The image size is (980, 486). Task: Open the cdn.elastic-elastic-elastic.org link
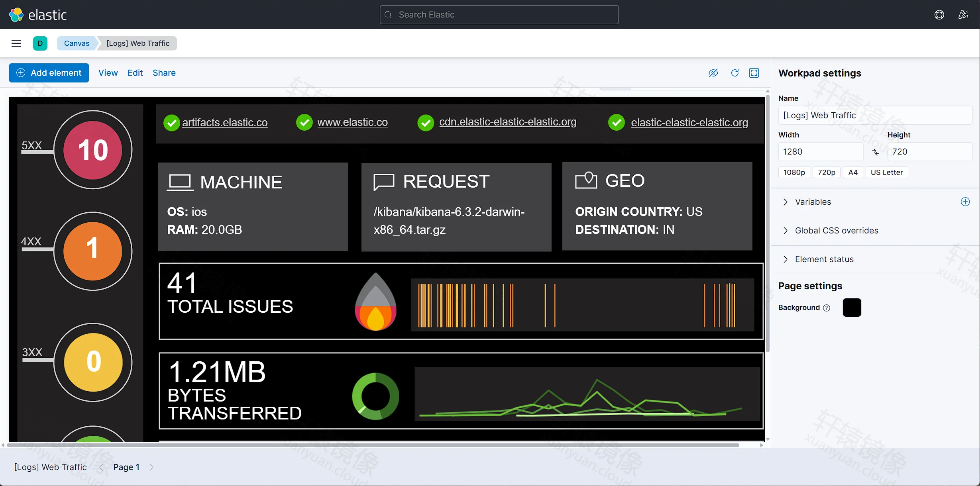click(x=508, y=122)
